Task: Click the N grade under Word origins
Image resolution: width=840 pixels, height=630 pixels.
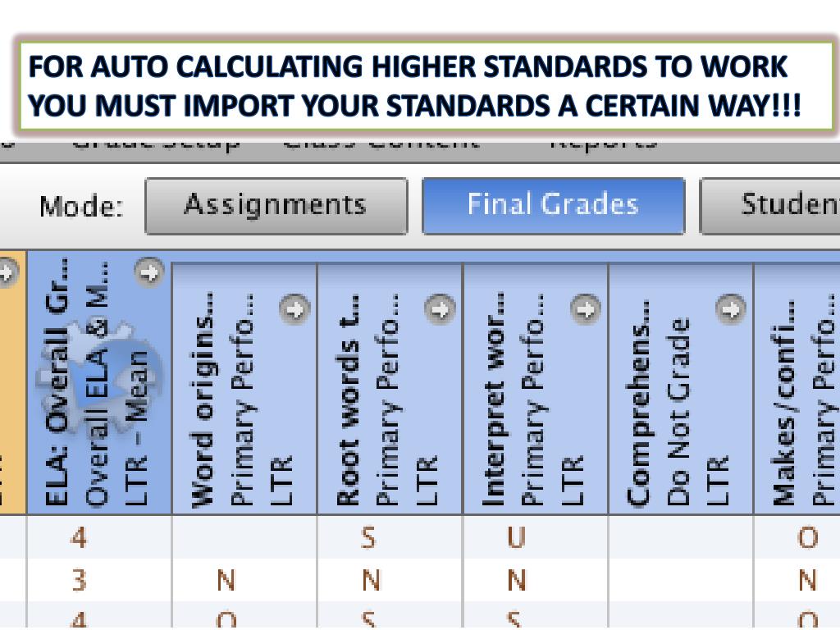Action: pyautogui.click(x=226, y=580)
